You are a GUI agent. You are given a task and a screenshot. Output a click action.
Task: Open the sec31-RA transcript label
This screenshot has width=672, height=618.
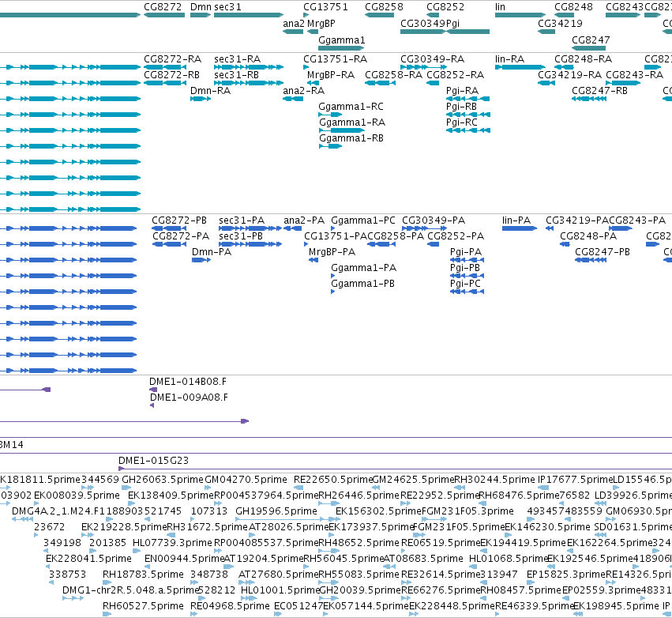[238, 59]
